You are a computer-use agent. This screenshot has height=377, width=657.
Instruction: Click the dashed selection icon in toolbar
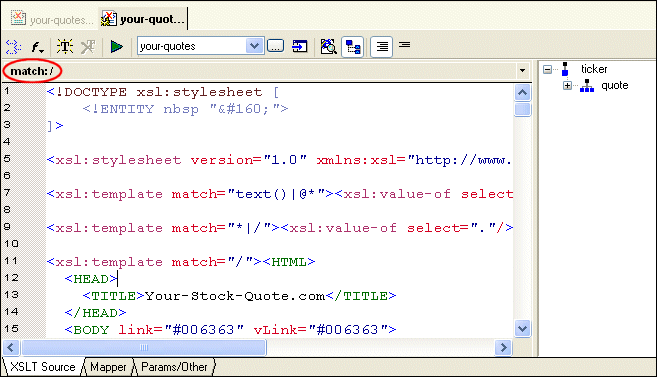[13, 46]
